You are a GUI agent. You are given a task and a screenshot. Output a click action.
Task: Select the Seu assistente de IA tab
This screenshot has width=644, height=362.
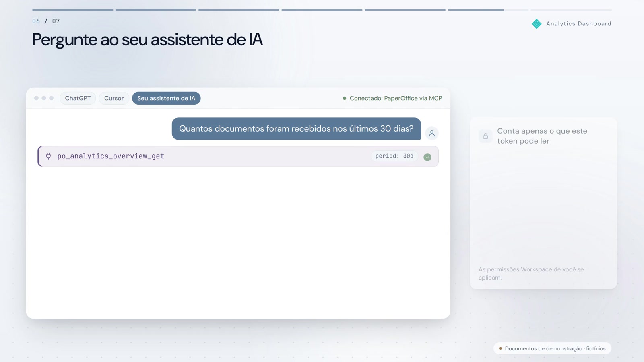(x=166, y=98)
